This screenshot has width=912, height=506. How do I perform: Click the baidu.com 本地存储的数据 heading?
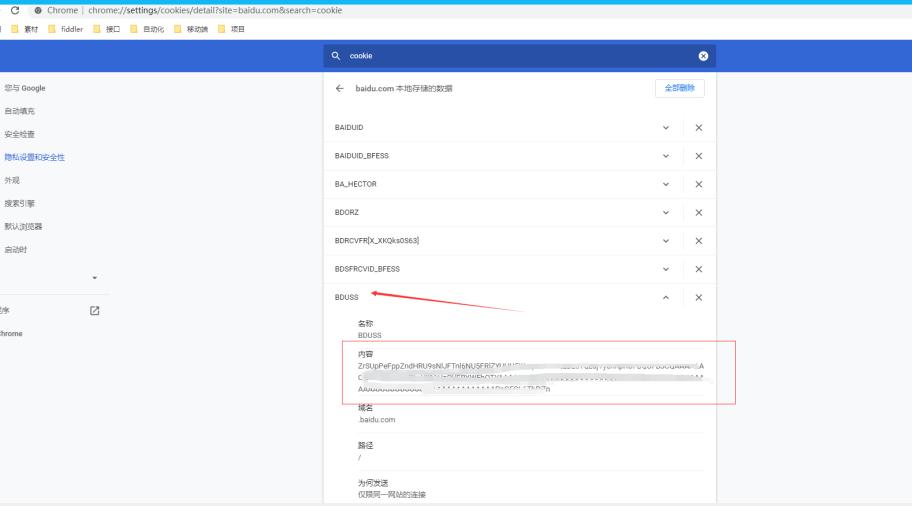(404, 88)
